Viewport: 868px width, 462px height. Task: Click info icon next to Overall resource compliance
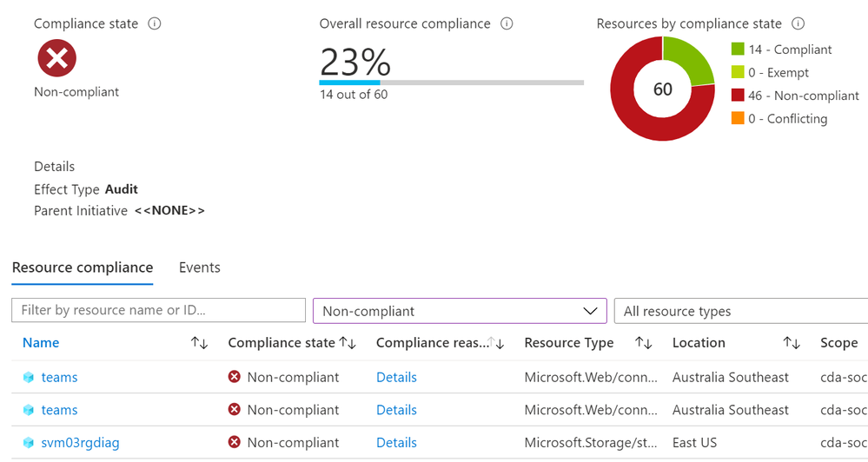coord(507,24)
